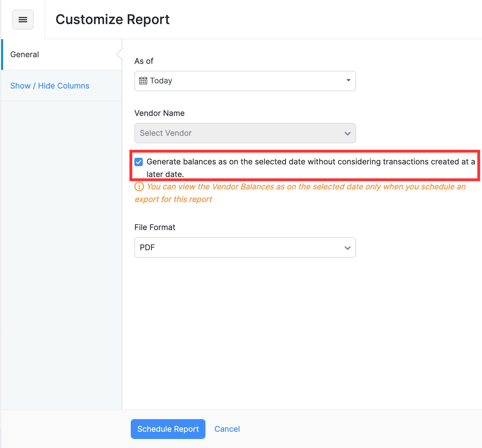
Task: Click the Customize Report heading
Action: tap(112, 20)
